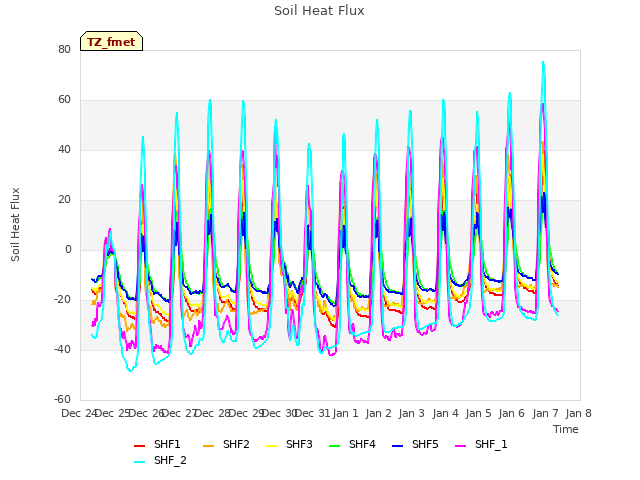The width and height of the screenshot is (640, 480).
Task: Toggle the SHF4 legend label
Action: (362, 444)
